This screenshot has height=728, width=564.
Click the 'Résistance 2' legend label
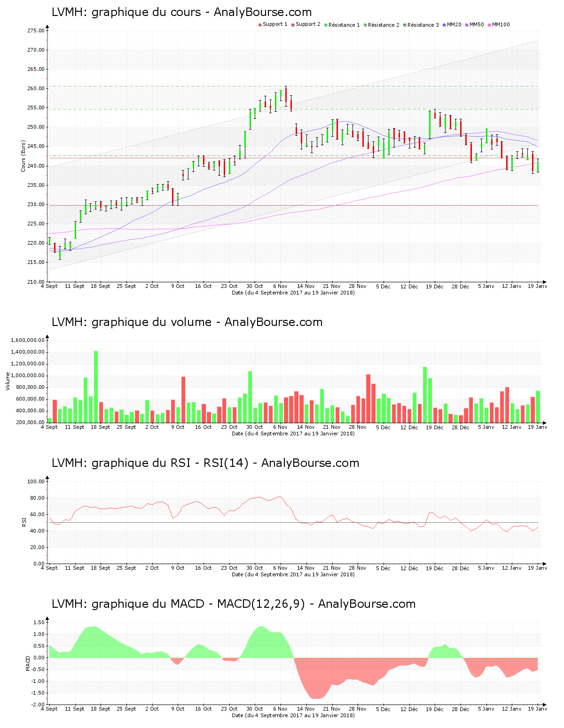point(384,25)
